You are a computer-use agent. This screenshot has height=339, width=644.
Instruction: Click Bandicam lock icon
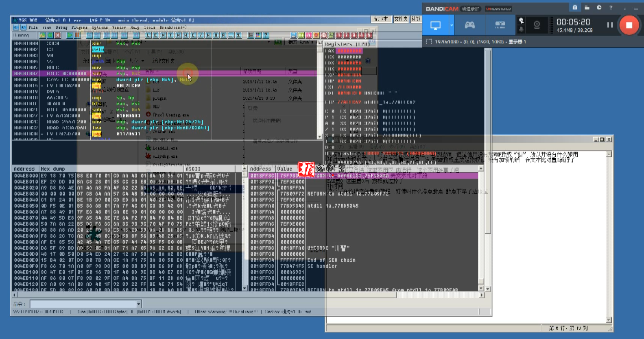575,7
